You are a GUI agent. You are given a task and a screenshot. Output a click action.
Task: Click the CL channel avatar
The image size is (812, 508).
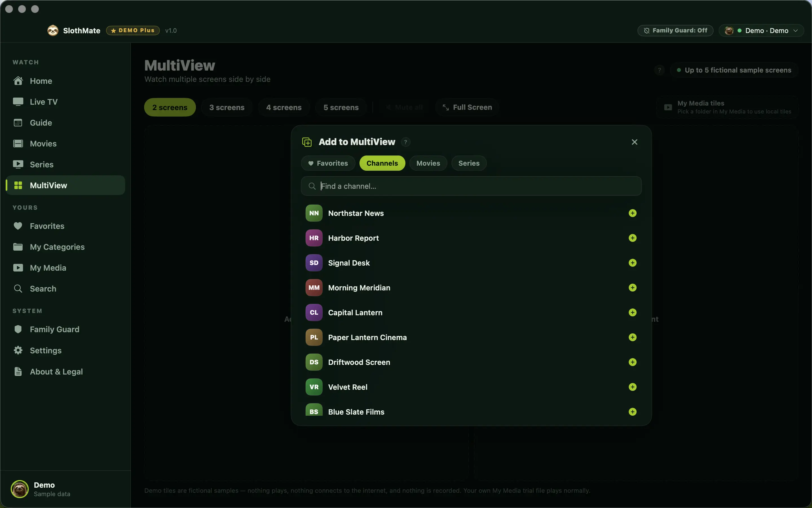tap(314, 312)
